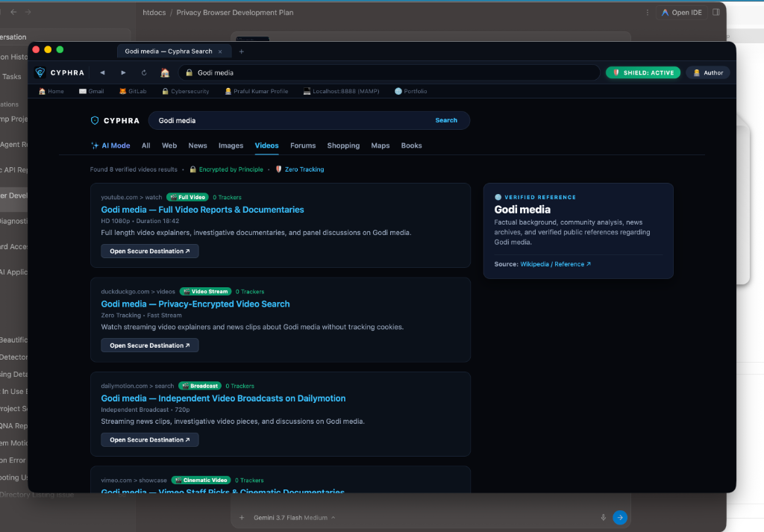Screen dimensions: 764x532
Task: Open the Localhost:8888 (MAMP) bookmark
Action: point(341,91)
